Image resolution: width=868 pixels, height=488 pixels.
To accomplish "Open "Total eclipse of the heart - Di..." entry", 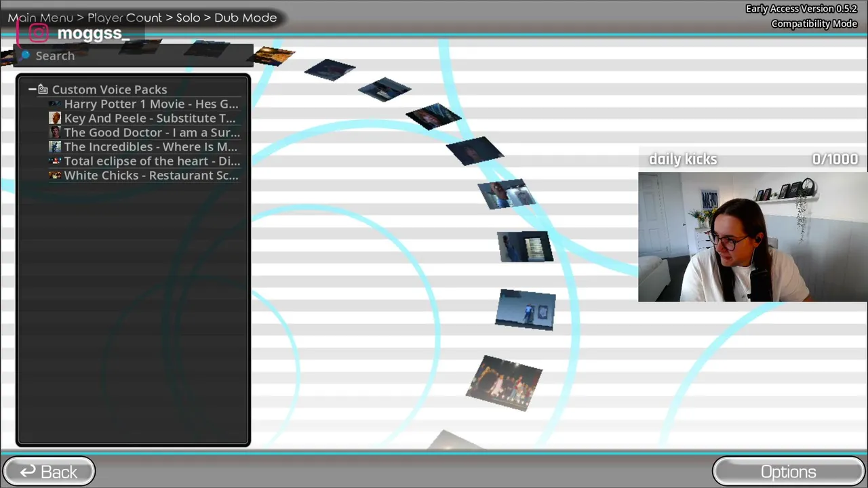I will click(x=144, y=161).
